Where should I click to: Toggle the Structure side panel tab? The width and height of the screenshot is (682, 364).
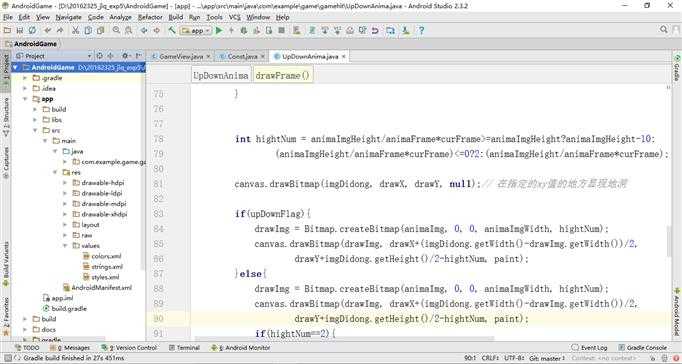(x=6, y=116)
